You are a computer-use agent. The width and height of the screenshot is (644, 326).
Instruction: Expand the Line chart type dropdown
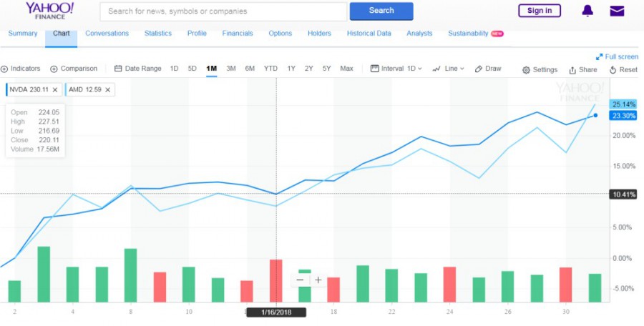[x=448, y=69]
